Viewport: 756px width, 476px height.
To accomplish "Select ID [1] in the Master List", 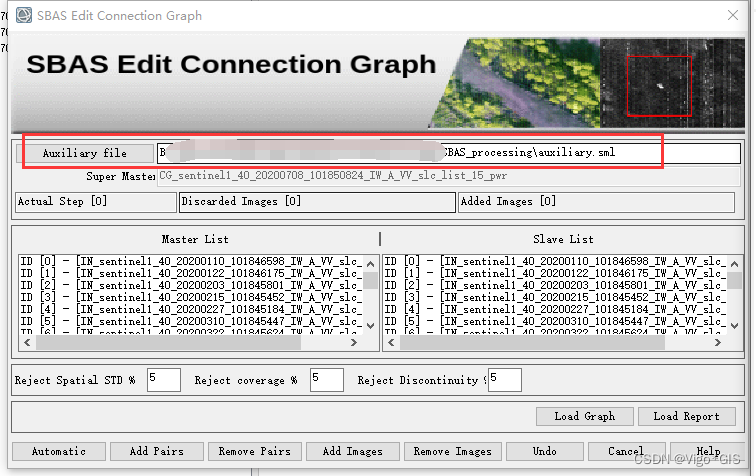I will click(x=191, y=273).
